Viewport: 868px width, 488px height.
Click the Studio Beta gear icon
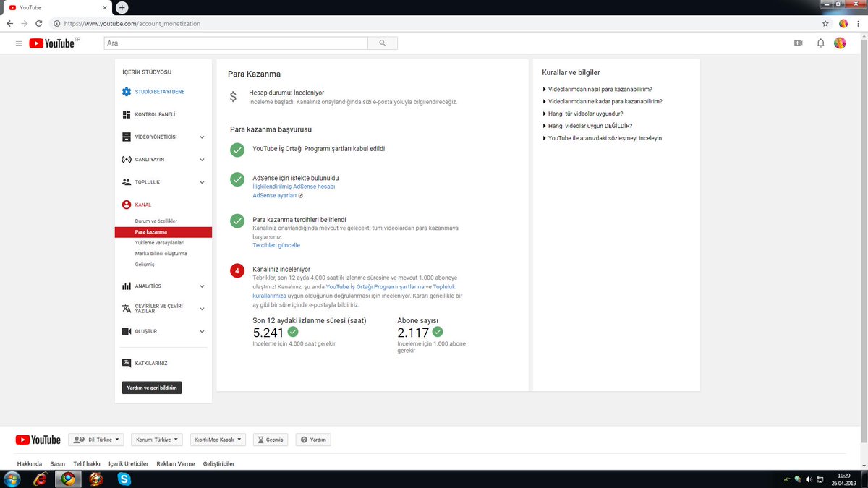tap(127, 92)
